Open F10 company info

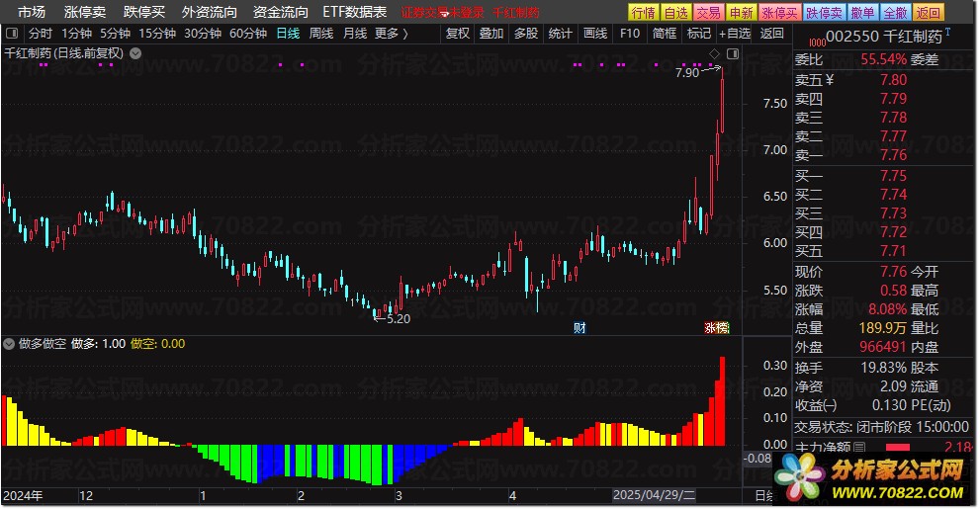(629, 33)
